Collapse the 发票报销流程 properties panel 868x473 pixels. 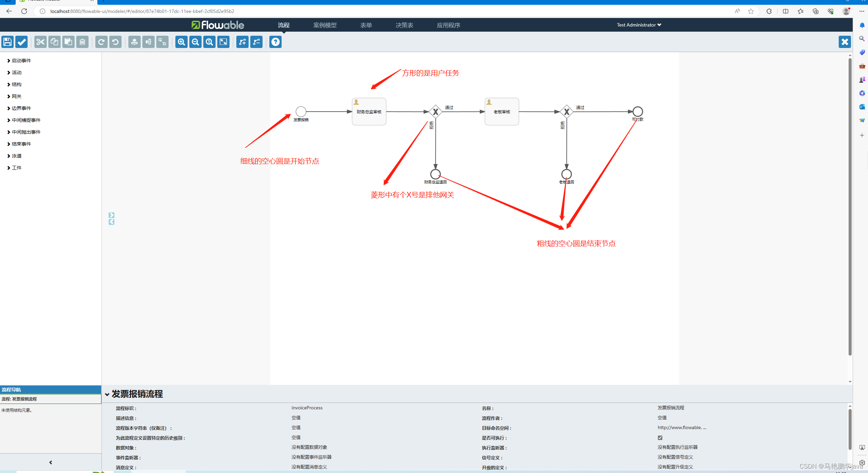pos(107,394)
